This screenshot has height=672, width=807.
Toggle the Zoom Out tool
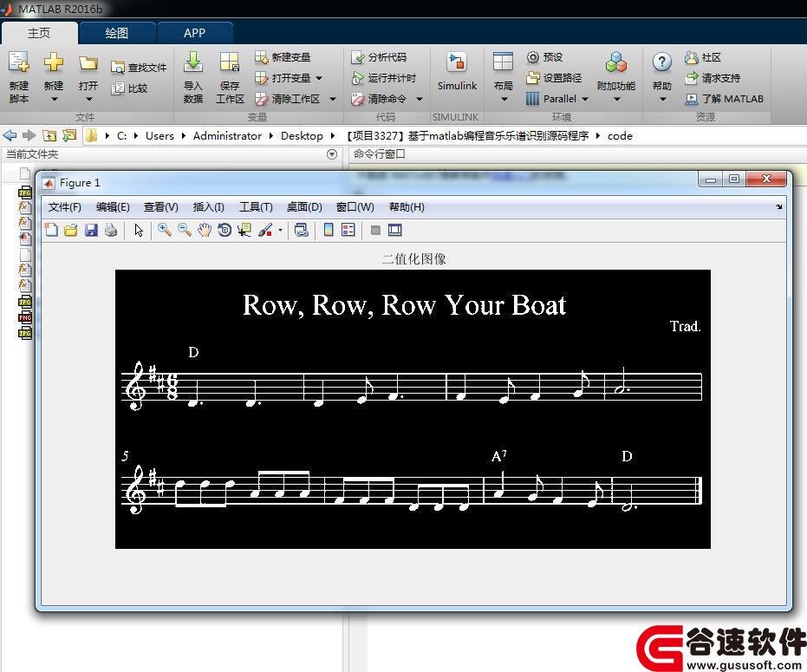tap(185, 230)
